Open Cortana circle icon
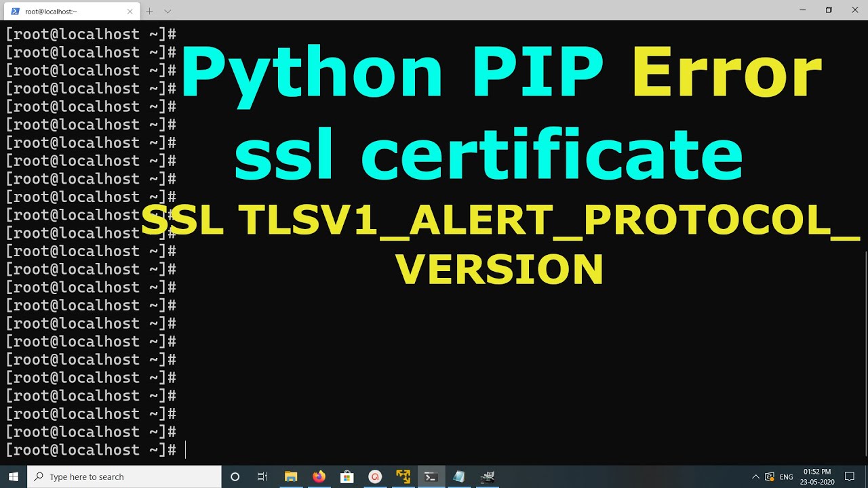This screenshot has width=868, height=488. [x=235, y=476]
